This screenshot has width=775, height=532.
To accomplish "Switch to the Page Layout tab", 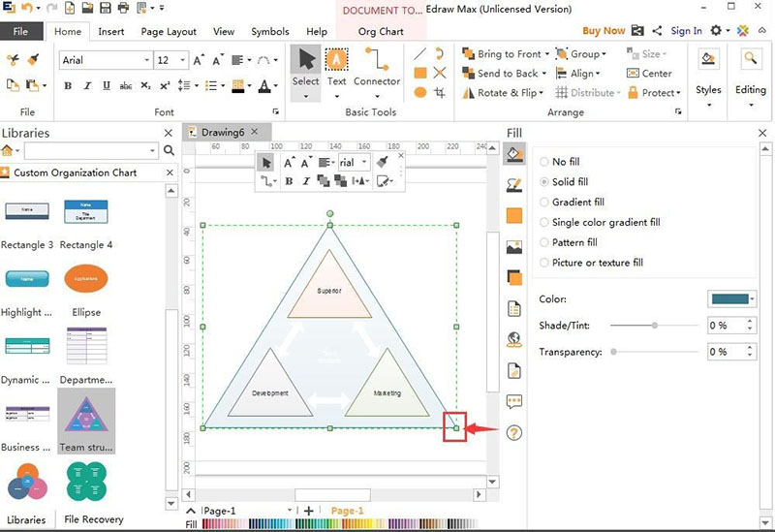I will click(x=169, y=31).
